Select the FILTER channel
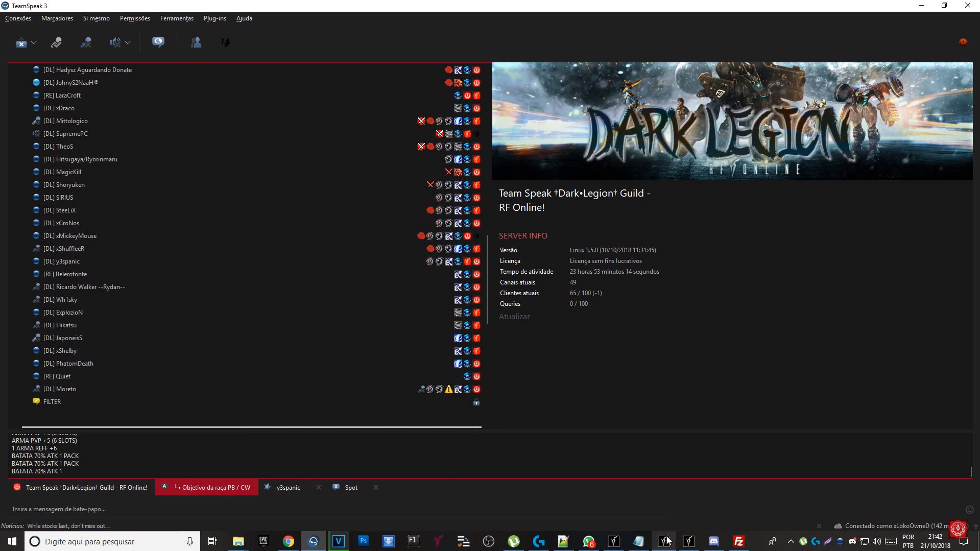The image size is (980, 551). click(52, 402)
